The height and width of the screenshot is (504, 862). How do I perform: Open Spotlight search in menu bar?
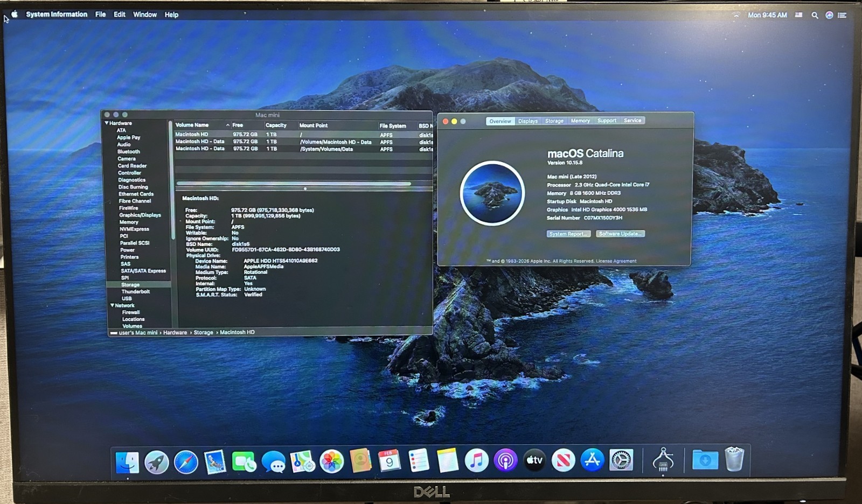coord(815,15)
